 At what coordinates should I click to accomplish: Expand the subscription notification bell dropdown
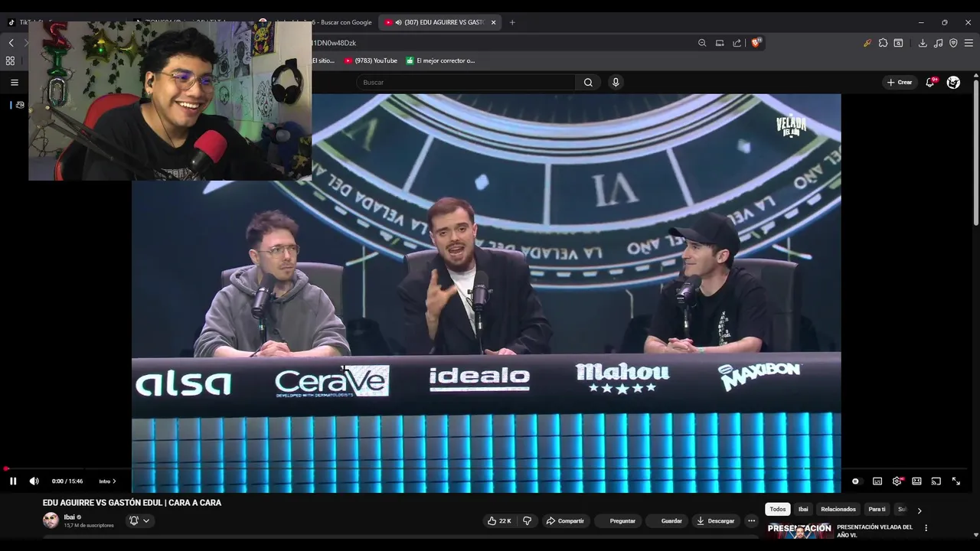tap(139, 520)
